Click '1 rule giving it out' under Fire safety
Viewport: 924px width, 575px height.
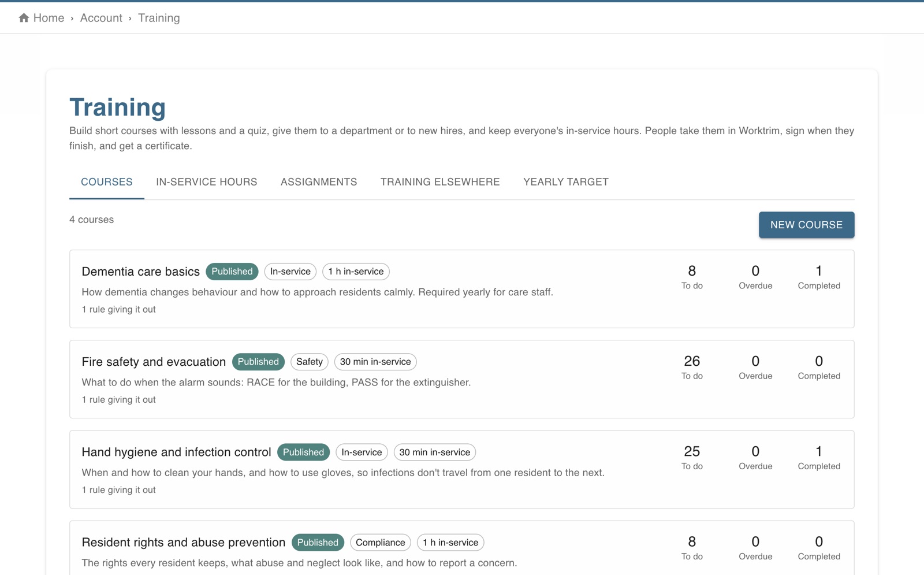118,399
